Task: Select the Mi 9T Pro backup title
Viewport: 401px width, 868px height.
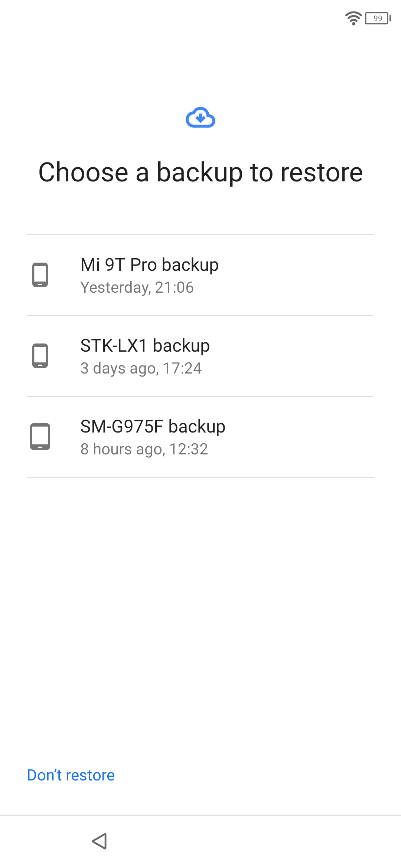Action: (x=149, y=265)
